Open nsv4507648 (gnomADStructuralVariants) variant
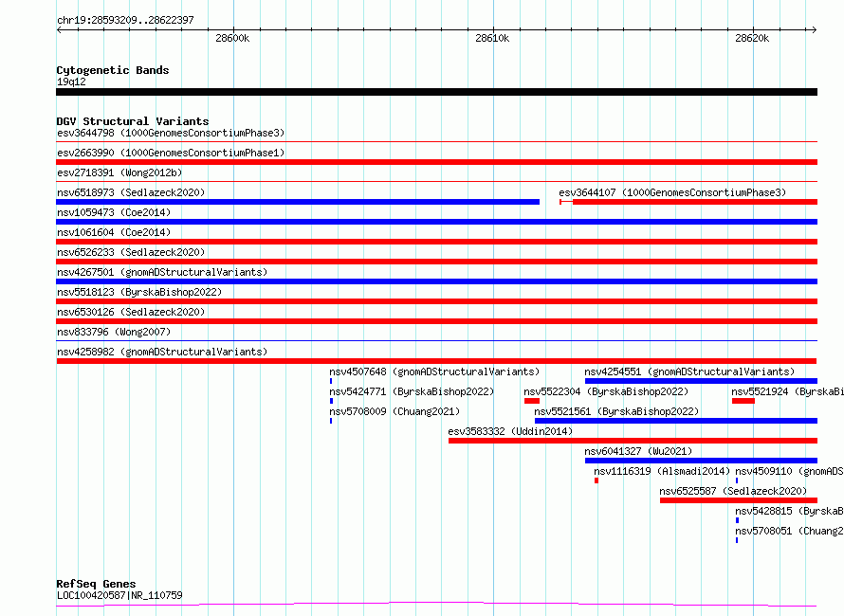 pos(434,371)
